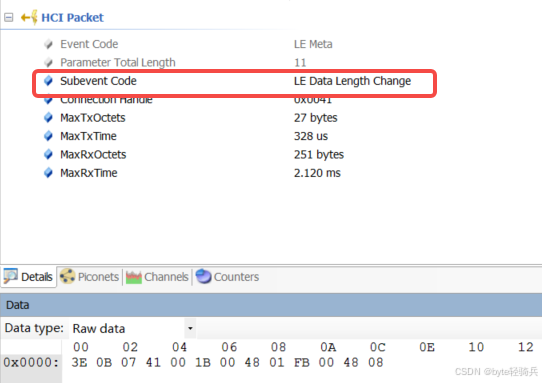
Task: Click the blue diamond icon beside MaxRxTime
Action: (48, 172)
